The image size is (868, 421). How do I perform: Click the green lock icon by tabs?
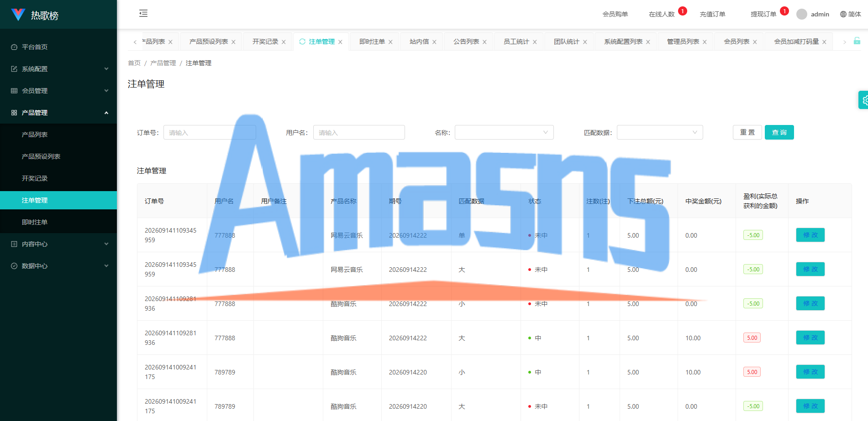coord(857,41)
